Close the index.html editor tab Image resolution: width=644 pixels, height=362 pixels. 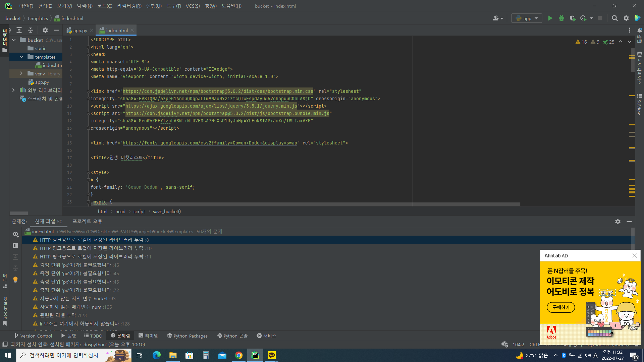pos(132,30)
